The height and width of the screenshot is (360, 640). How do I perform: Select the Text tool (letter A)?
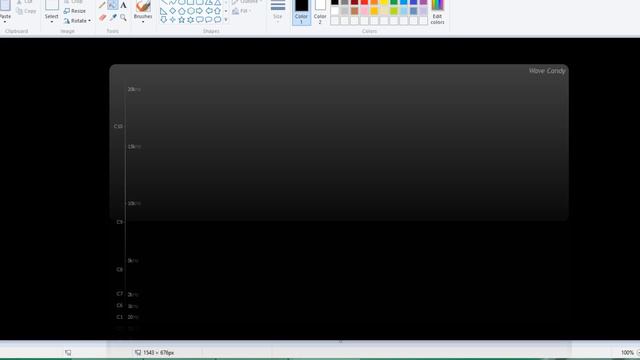123,5
